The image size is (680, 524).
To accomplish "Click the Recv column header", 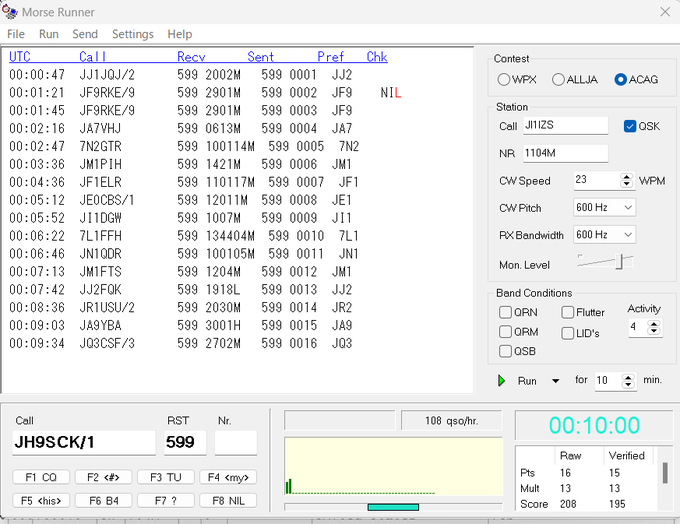I will (191, 57).
